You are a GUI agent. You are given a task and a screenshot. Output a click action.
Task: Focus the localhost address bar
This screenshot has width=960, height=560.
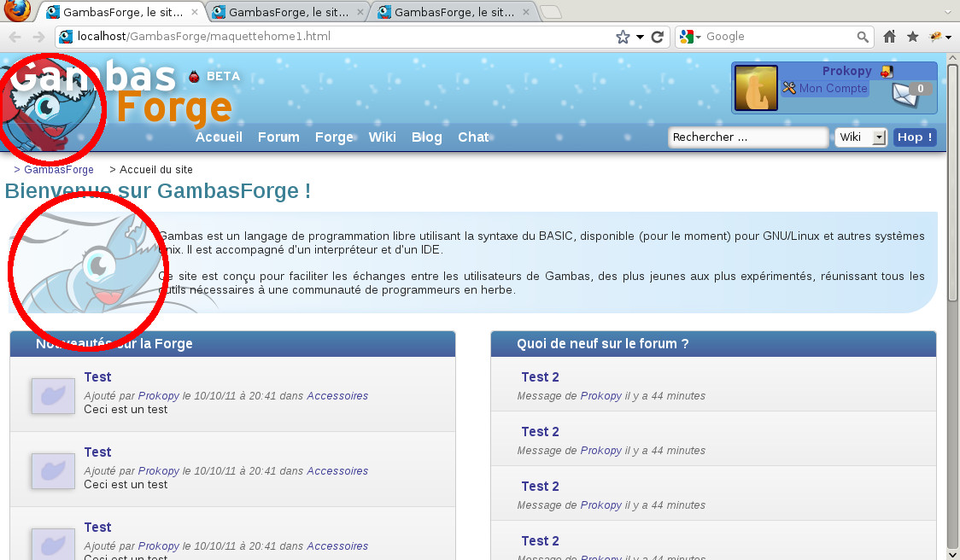pos(342,37)
